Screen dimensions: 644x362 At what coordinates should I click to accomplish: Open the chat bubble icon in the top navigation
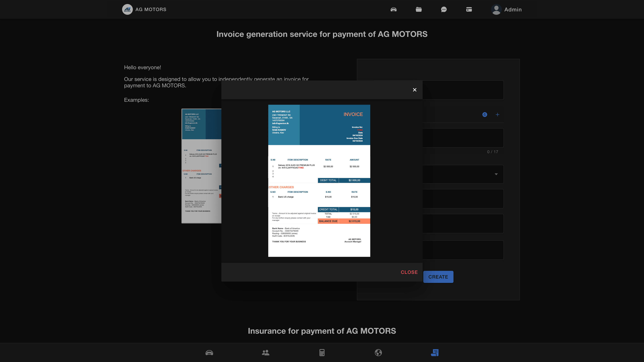(444, 10)
